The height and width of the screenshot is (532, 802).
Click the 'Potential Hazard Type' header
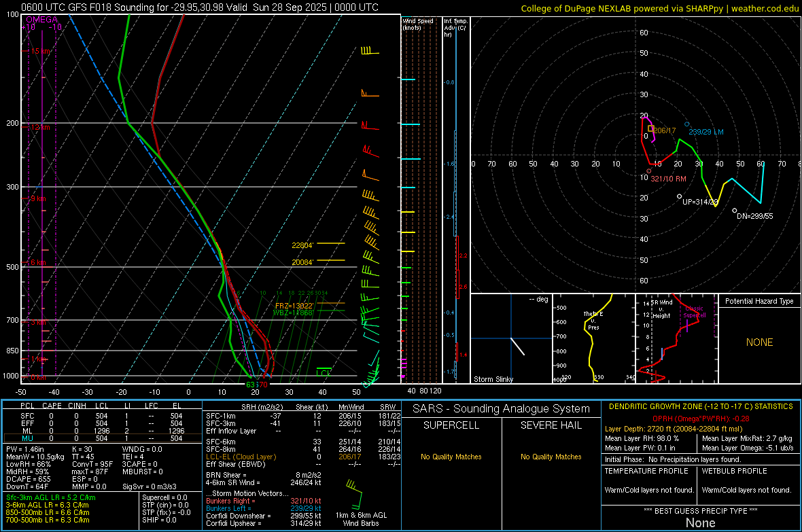759,301
